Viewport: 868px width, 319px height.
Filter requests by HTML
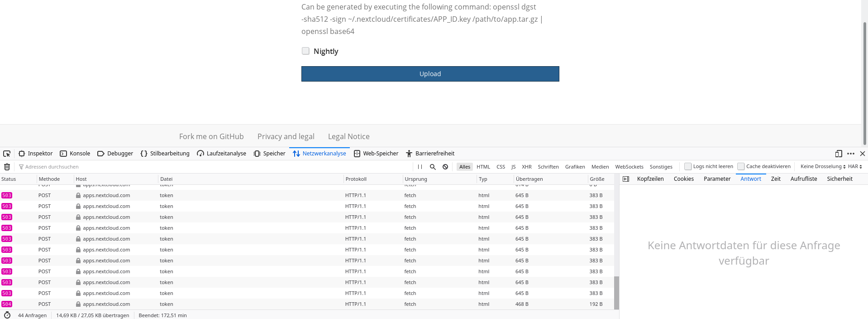click(x=483, y=167)
